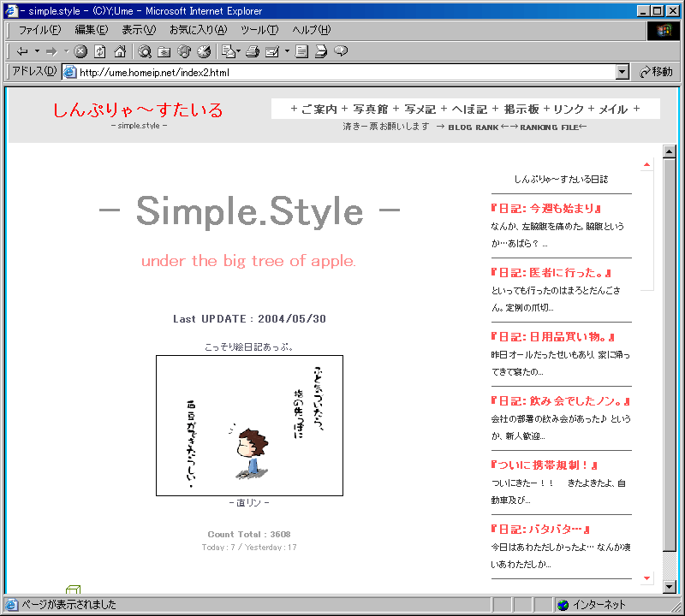This screenshot has width=685, height=616.
Task: Open the Back button history dropdown arrow
Action: tap(37, 51)
